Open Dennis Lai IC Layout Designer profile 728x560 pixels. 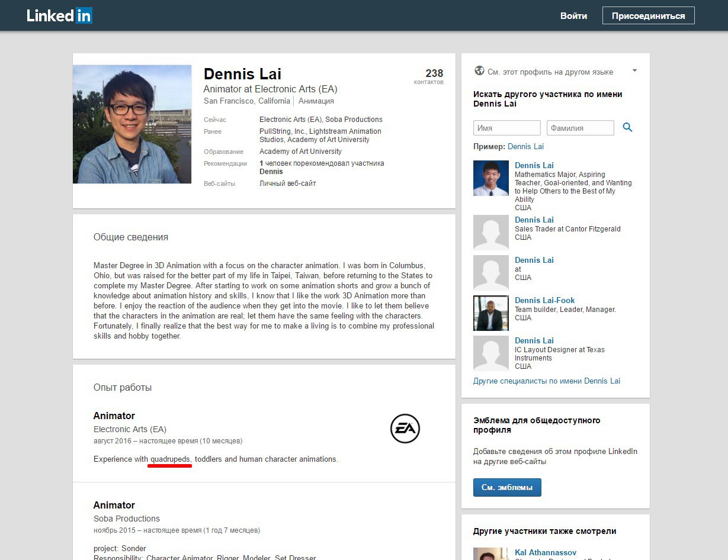click(x=534, y=340)
